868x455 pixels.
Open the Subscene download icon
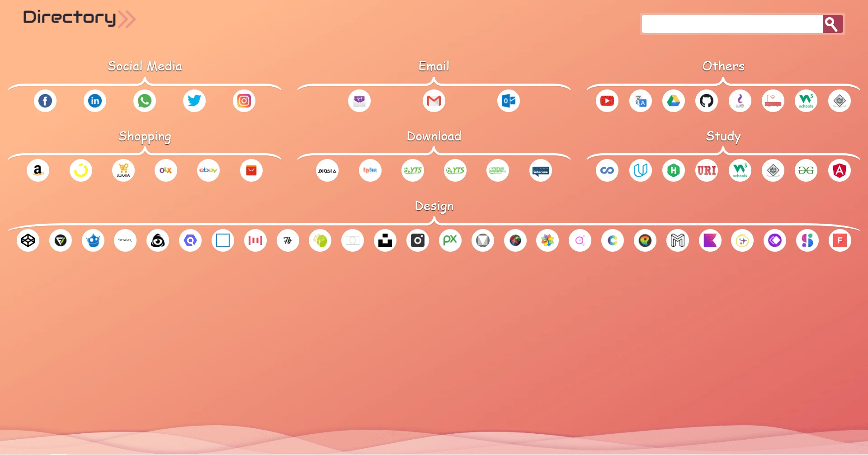click(x=541, y=171)
